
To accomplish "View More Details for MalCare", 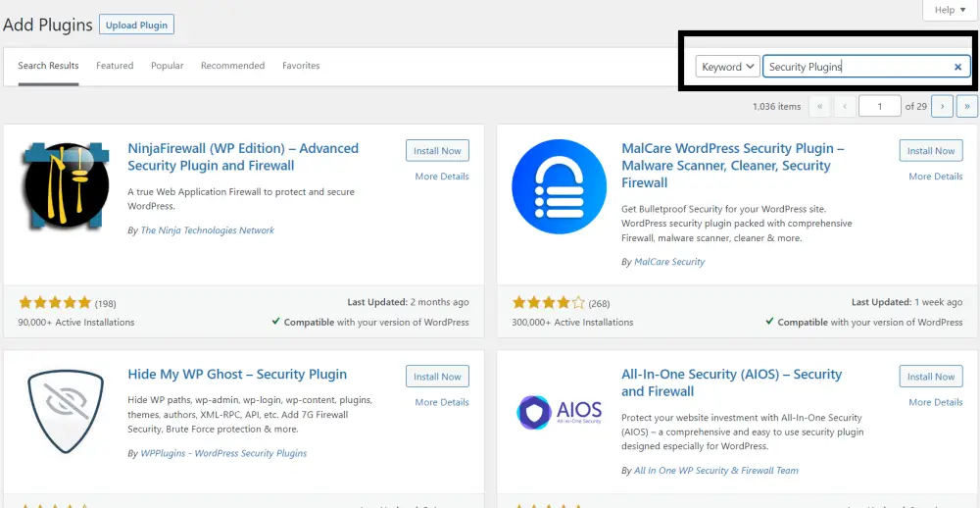I will pos(936,177).
